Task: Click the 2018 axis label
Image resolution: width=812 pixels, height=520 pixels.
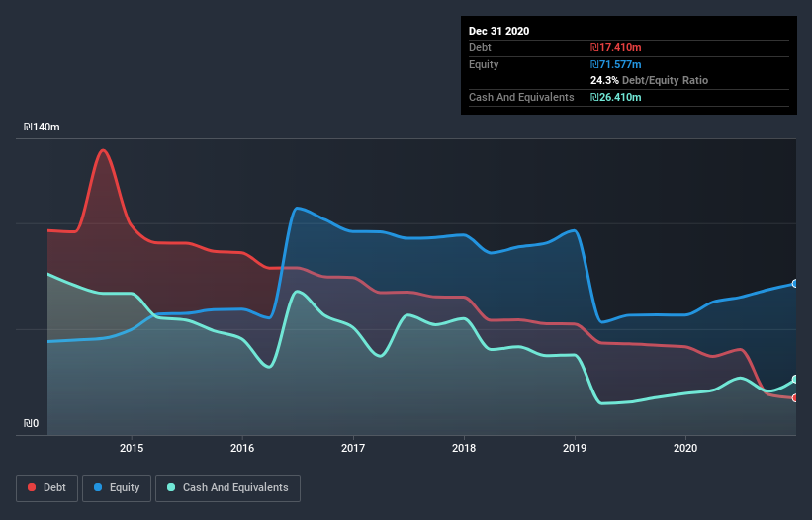Action: coord(464,448)
